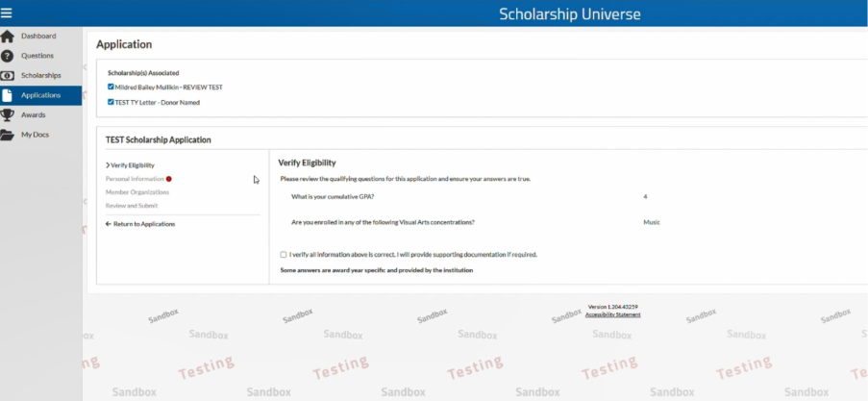Click the My Docs folder icon
The width and height of the screenshot is (868, 401).
point(7,136)
